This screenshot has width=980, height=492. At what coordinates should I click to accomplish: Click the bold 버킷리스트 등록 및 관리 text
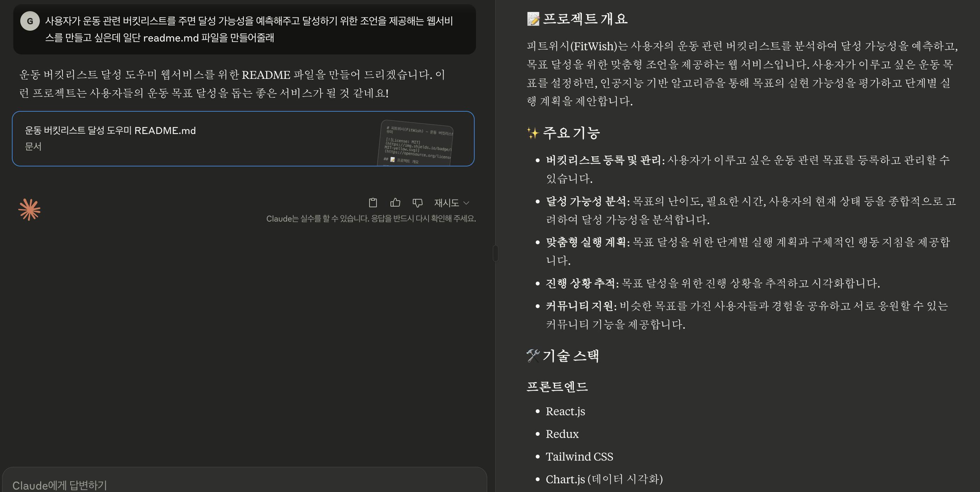click(604, 160)
